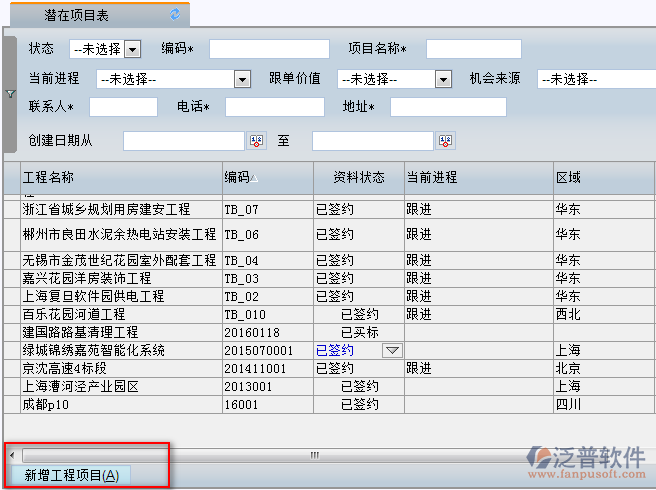Click the 项目名称 input field
Screen dimensions: 656x490
pos(474,49)
